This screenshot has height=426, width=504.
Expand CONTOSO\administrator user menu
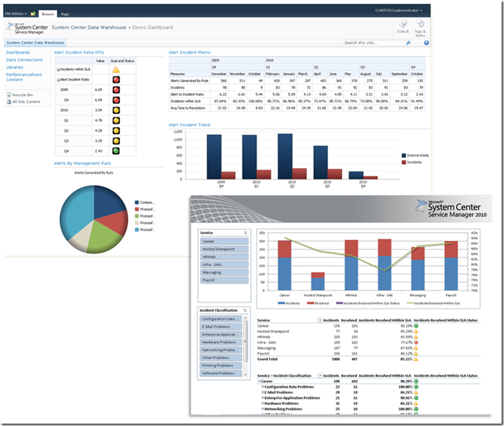[x=398, y=11]
